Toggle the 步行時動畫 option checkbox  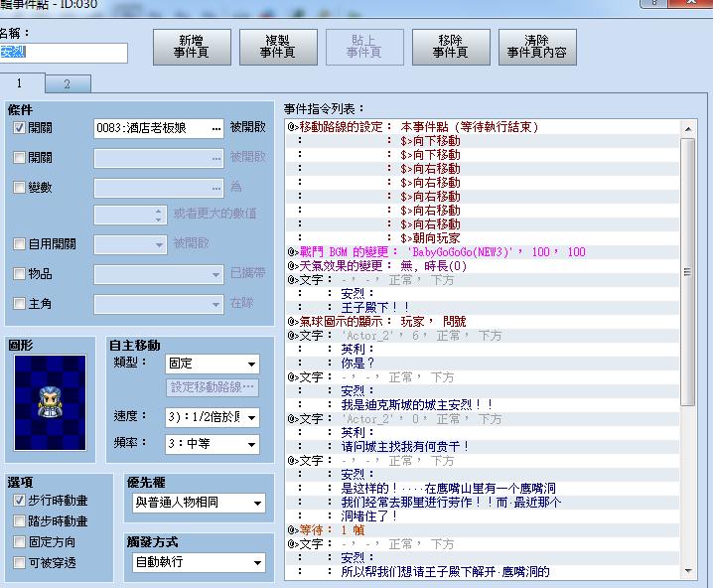(x=19, y=501)
